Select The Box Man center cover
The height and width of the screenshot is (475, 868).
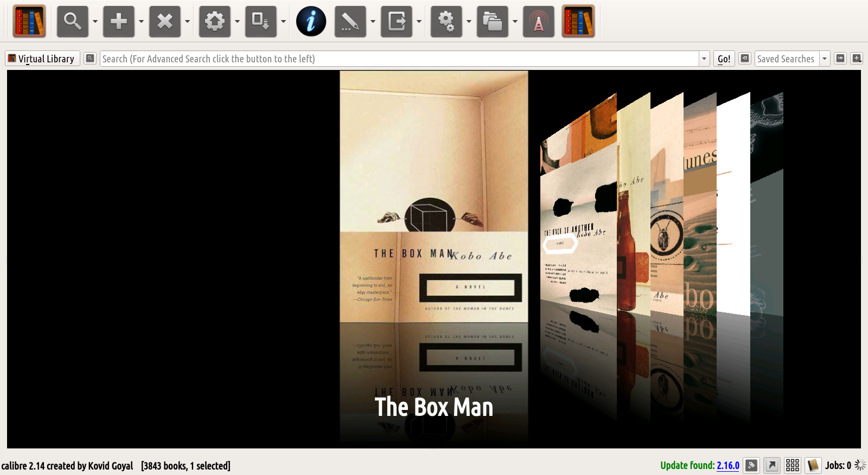click(x=434, y=196)
